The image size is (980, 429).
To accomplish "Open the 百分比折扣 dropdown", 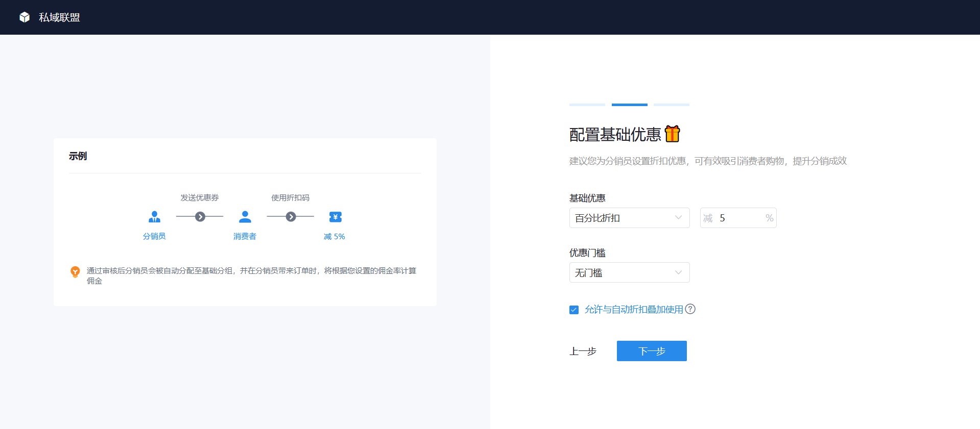I will coord(629,218).
